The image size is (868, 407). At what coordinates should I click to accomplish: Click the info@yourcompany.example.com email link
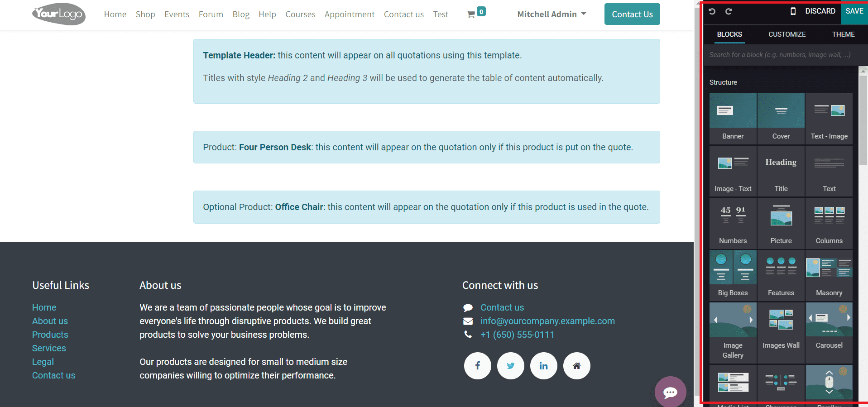point(547,321)
